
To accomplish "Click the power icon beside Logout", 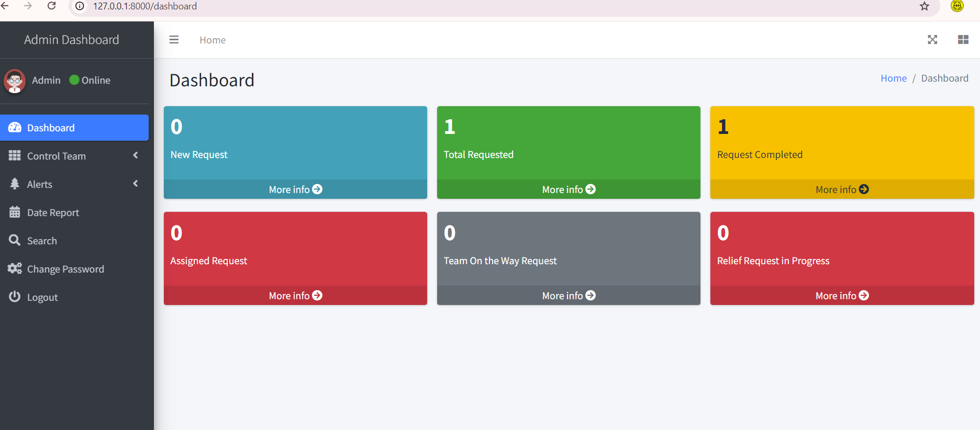I will 15,297.
